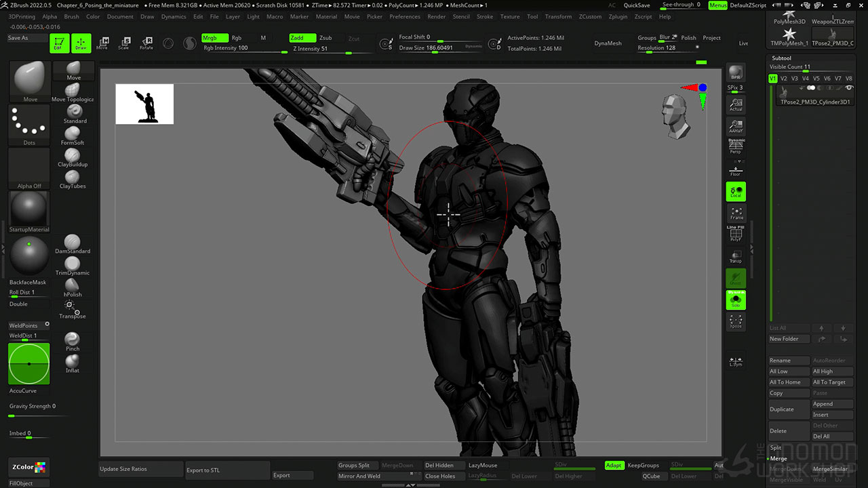868x488 pixels.
Task: Open the Tool menu
Action: (532, 16)
